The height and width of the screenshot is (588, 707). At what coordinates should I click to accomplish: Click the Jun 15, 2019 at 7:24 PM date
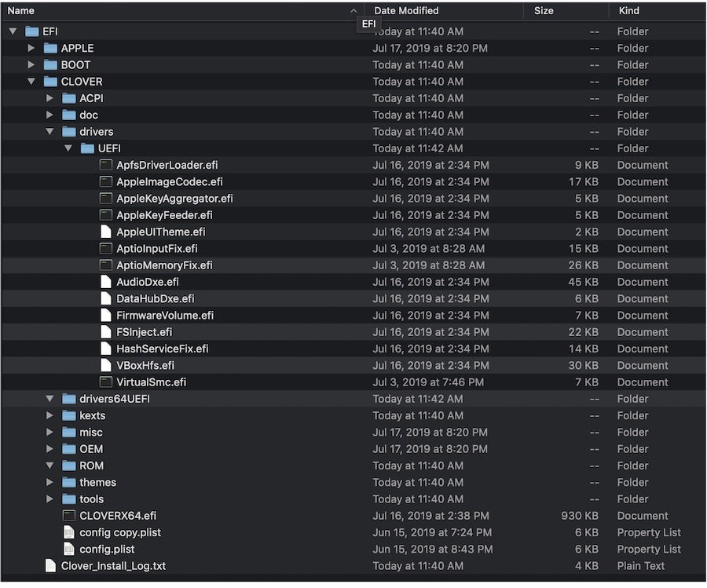pyautogui.click(x=432, y=532)
